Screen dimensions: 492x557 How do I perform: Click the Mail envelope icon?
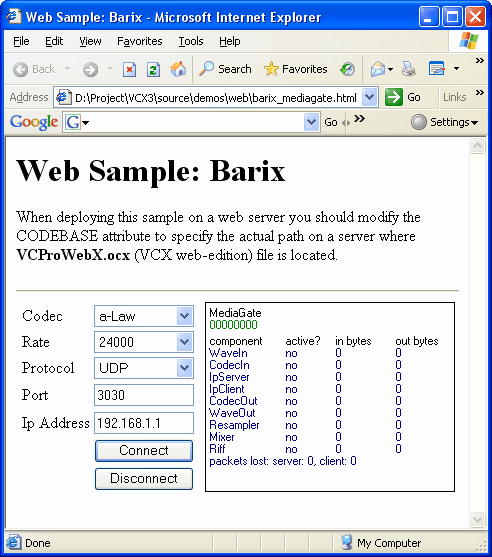tap(378, 69)
